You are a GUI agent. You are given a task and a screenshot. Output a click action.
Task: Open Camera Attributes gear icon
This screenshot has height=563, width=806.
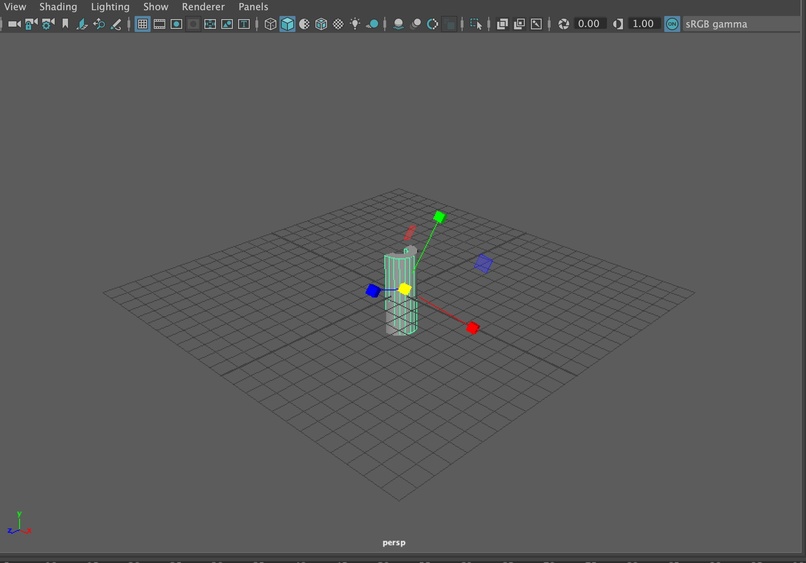[x=48, y=24]
